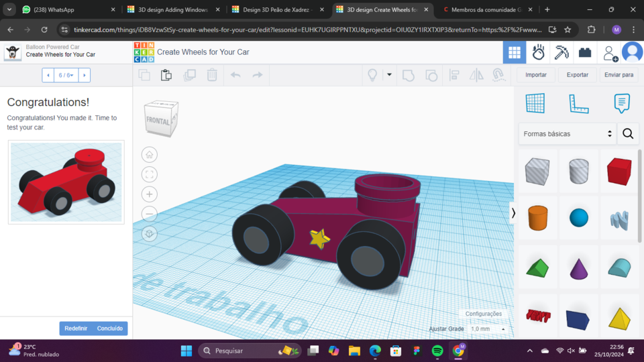This screenshot has height=362, width=644.
Task: Click the Delete trash icon
Action: click(212, 75)
